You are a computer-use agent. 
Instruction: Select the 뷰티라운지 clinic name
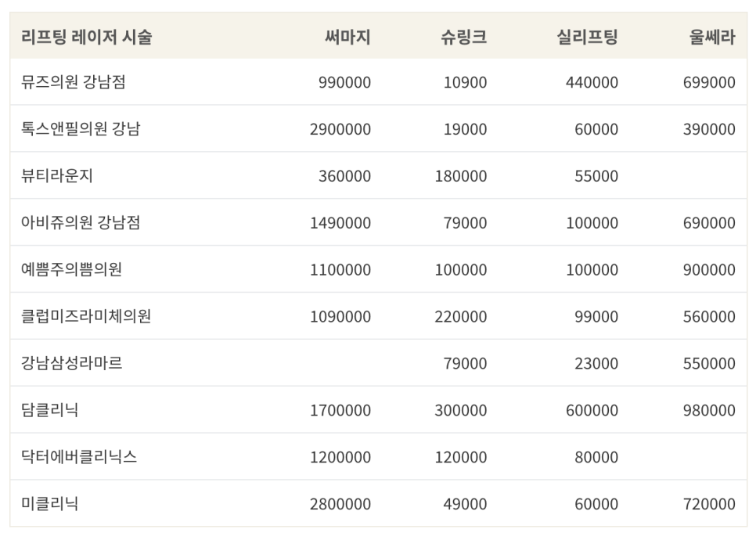[x=57, y=175]
